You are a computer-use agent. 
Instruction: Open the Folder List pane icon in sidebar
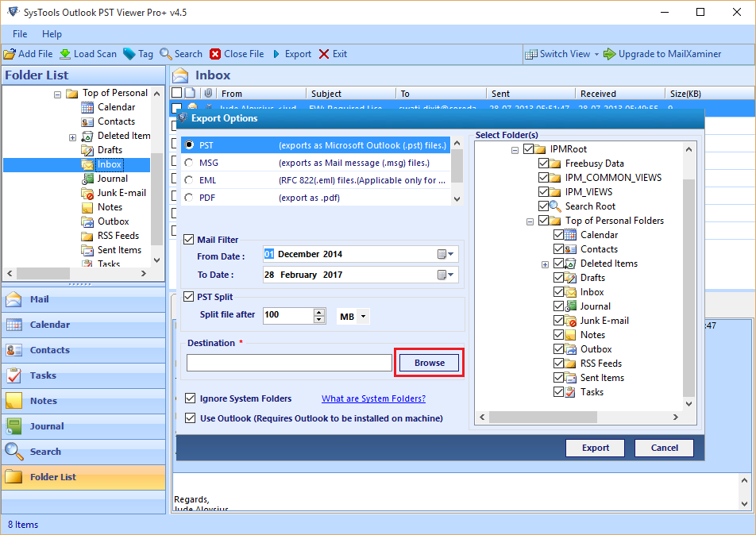click(14, 477)
